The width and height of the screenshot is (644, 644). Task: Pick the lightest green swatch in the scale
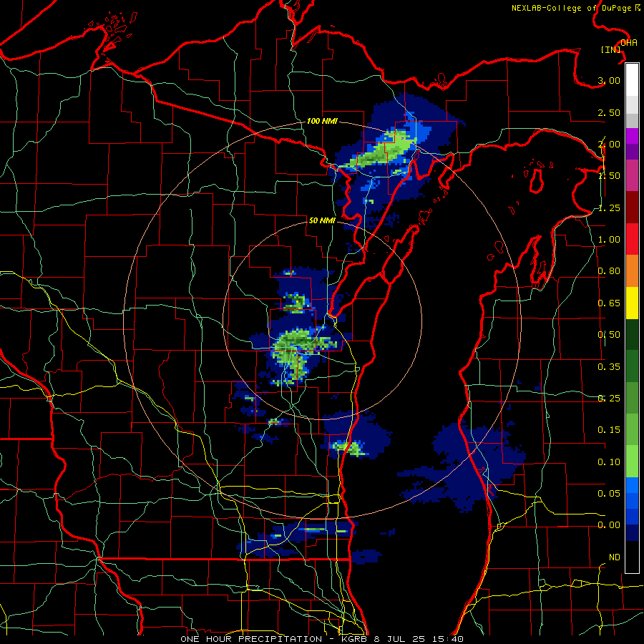pos(632,462)
